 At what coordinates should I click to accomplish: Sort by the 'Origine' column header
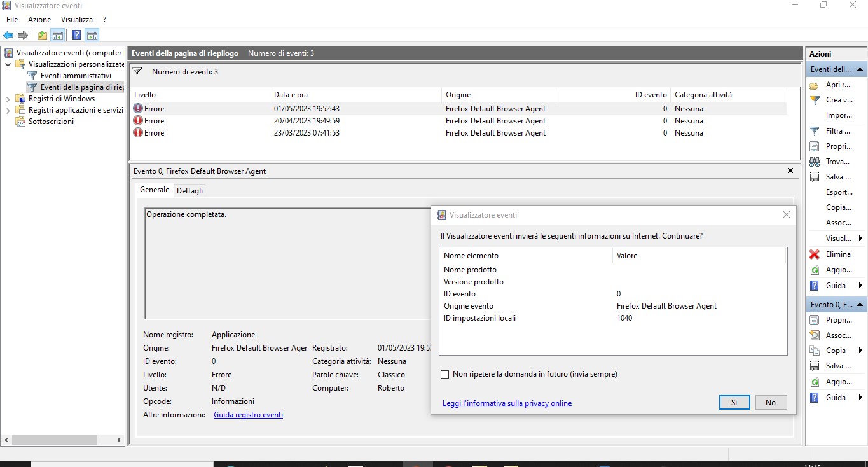pyautogui.click(x=499, y=95)
